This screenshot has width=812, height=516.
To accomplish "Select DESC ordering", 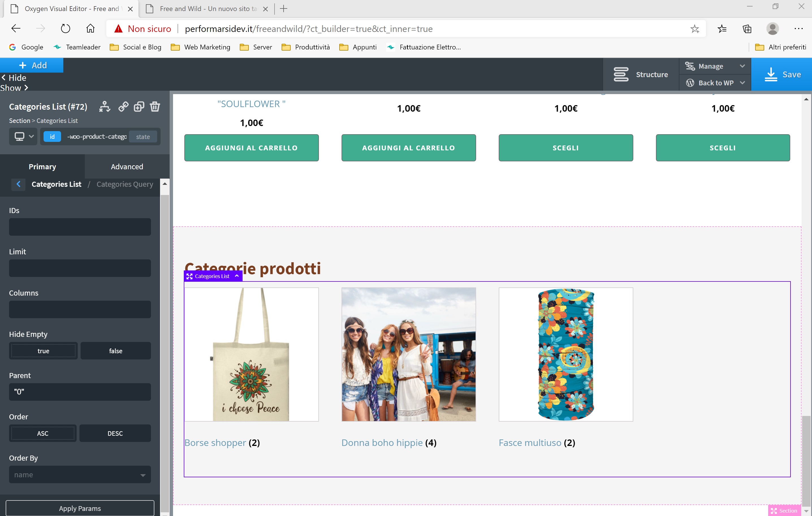I will pos(115,433).
